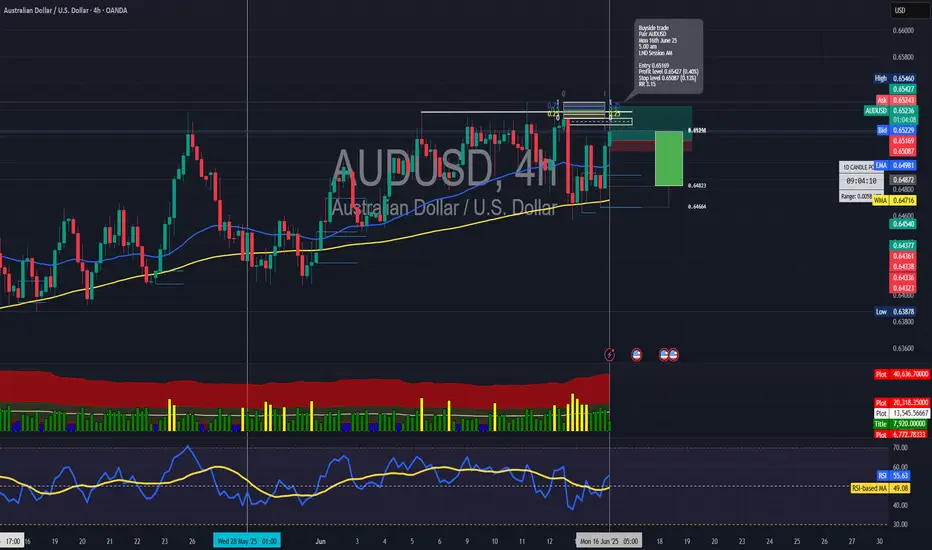The width and height of the screenshot is (932, 550).
Task: Click the WMA 0.64716 label
Action: click(x=894, y=200)
